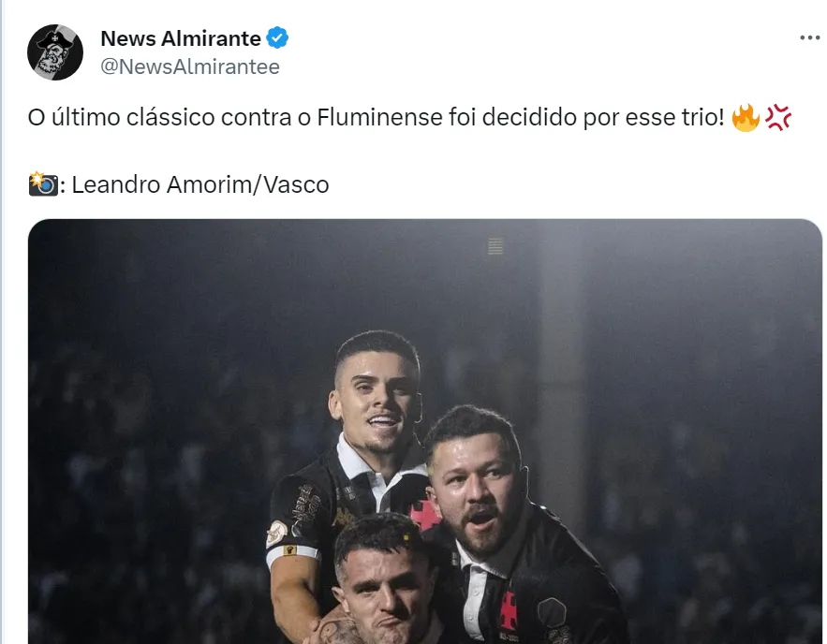Open the News Almirante pirate profile avatar
Screen dimensions: 827x644
coord(55,52)
